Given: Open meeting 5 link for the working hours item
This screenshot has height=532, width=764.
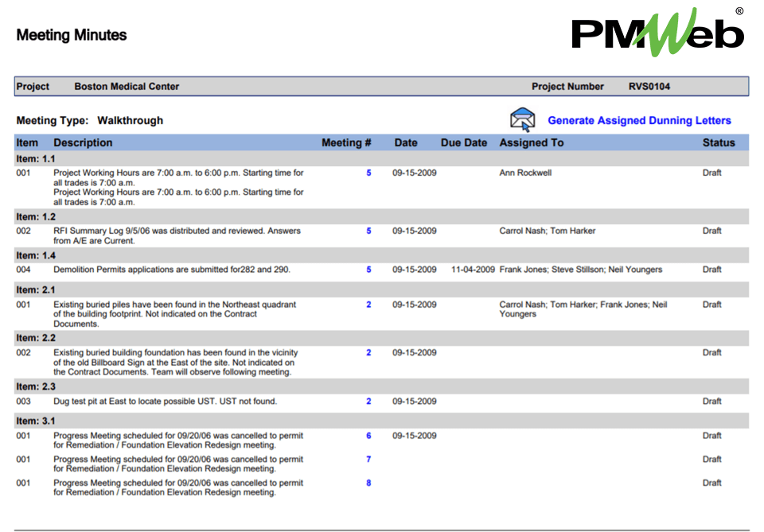Looking at the screenshot, I should point(368,173).
